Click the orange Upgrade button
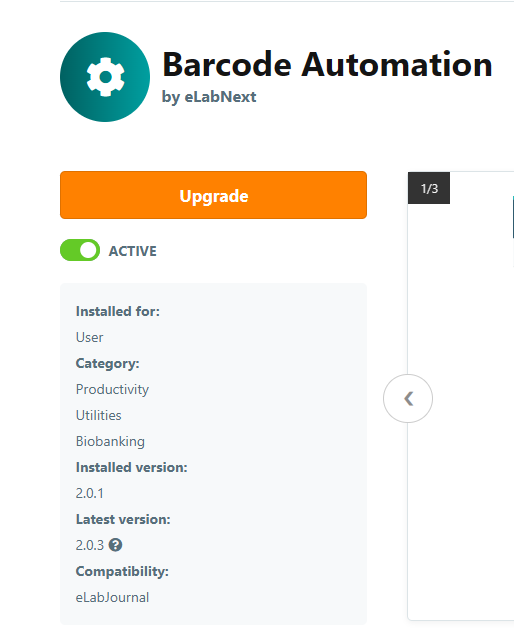 (x=213, y=195)
